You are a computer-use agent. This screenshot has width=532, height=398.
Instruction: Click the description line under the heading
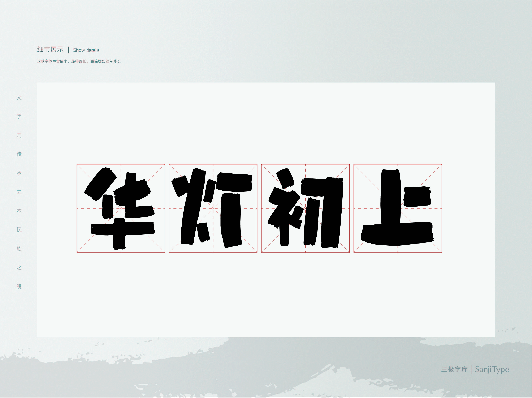click(x=79, y=61)
